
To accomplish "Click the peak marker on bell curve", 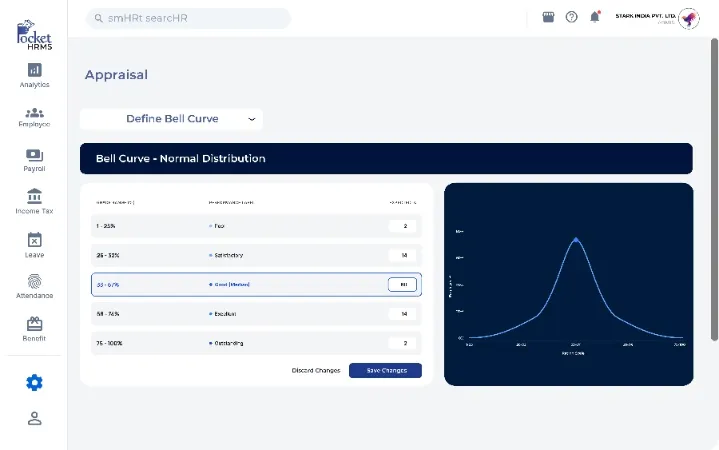I will click(576, 239).
